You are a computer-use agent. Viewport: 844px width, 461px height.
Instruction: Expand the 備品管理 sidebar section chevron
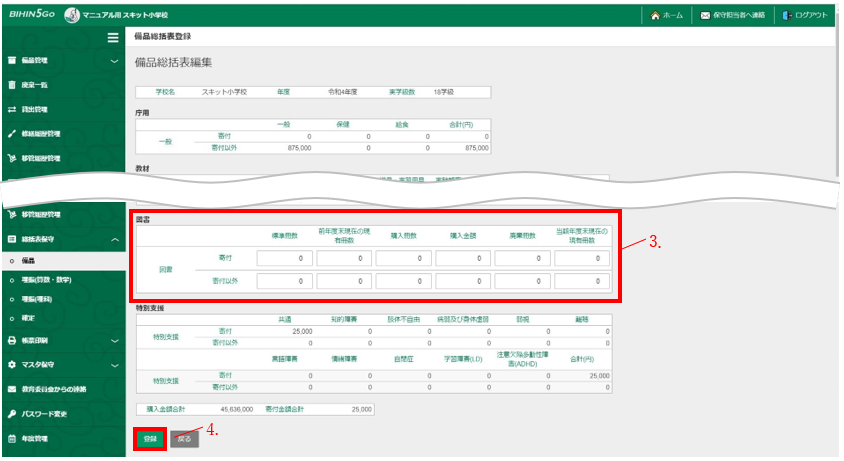point(114,61)
